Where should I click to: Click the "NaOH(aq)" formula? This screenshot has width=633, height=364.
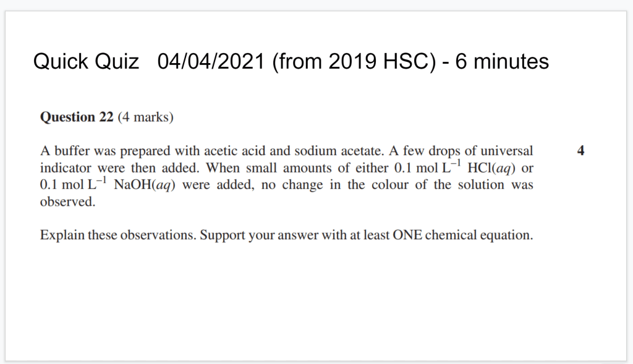pos(146,185)
